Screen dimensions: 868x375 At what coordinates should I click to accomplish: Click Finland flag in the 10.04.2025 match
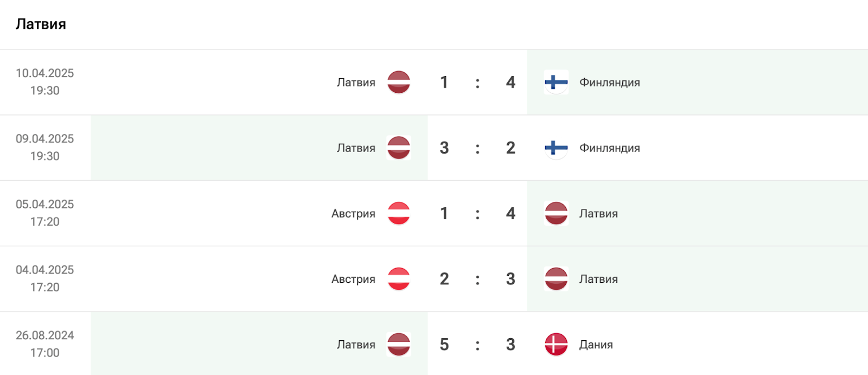pos(556,82)
